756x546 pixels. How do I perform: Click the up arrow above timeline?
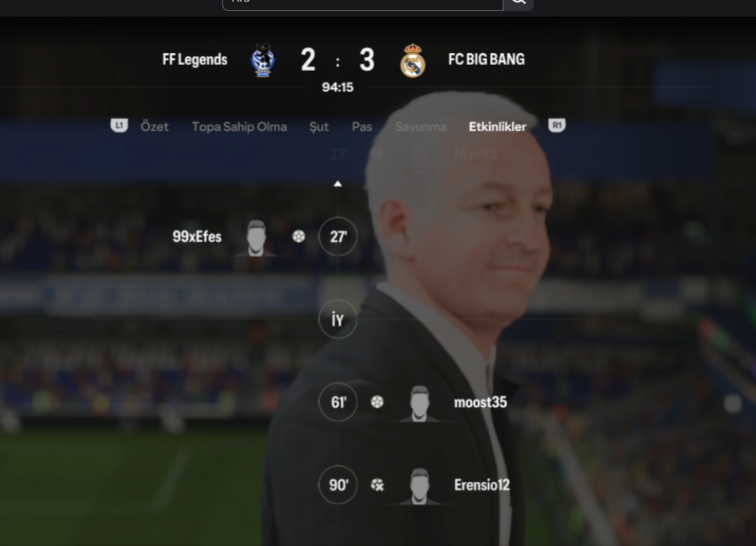coord(338,183)
